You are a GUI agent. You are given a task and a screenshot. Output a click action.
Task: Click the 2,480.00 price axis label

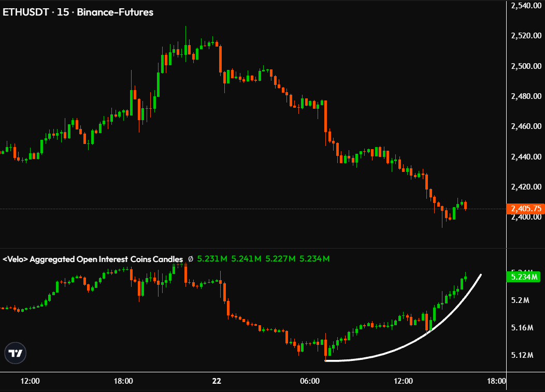526,96
